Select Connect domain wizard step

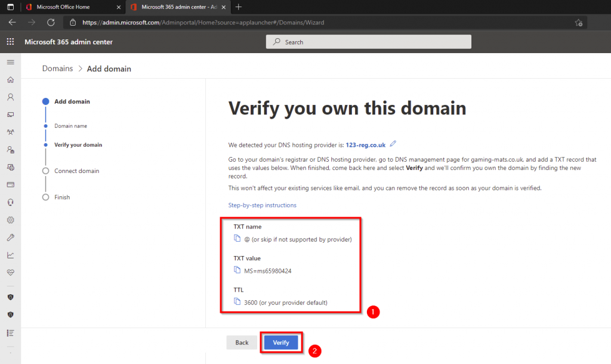77,171
